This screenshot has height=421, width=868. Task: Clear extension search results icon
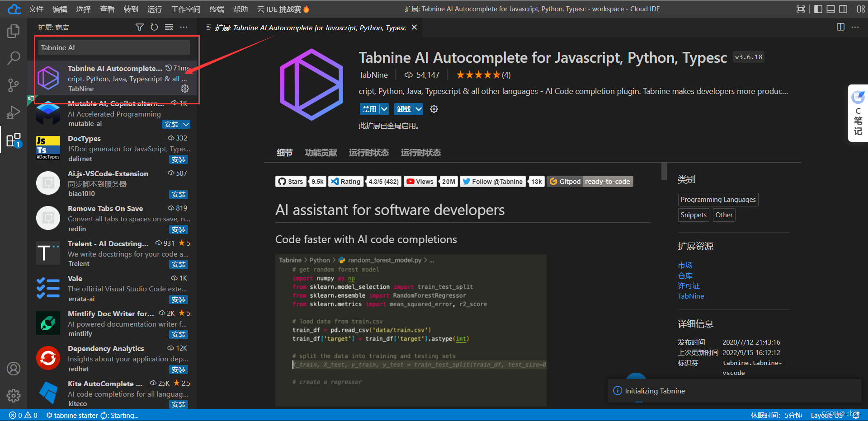(x=169, y=27)
